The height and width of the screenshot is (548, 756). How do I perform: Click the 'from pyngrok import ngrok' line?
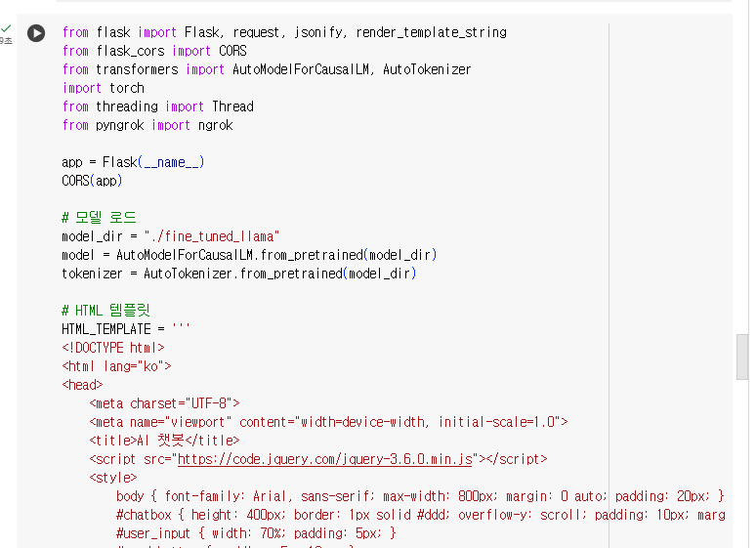[x=147, y=125]
